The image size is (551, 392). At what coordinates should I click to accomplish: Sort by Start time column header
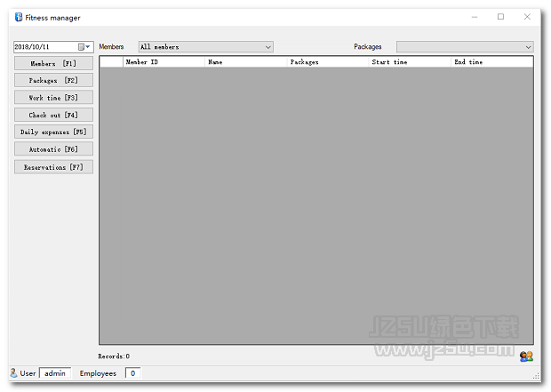[410, 62]
